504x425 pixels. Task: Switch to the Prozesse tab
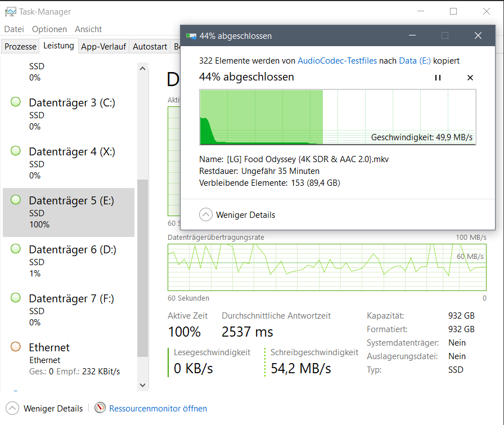pyautogui.click(x=20, y=47)
